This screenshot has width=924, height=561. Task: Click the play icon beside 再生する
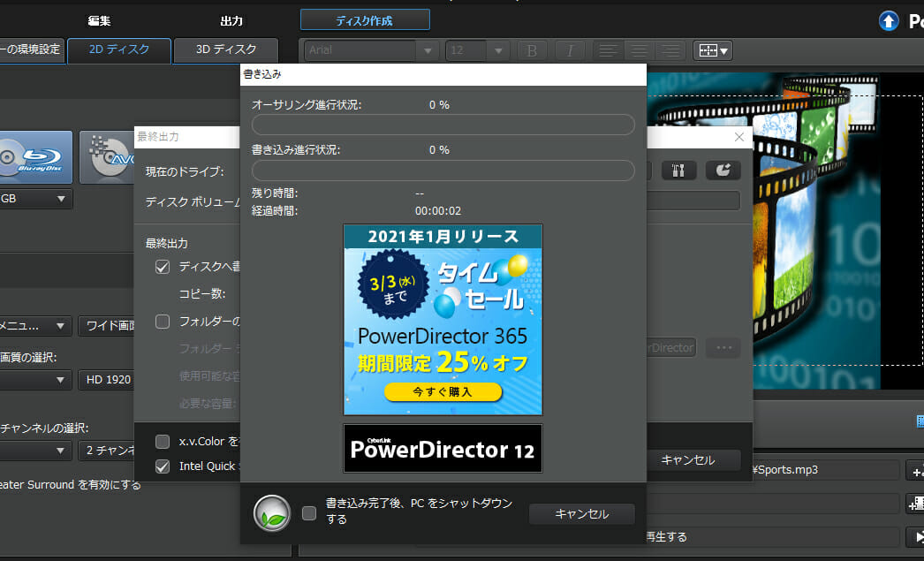(x=916, y=537)
